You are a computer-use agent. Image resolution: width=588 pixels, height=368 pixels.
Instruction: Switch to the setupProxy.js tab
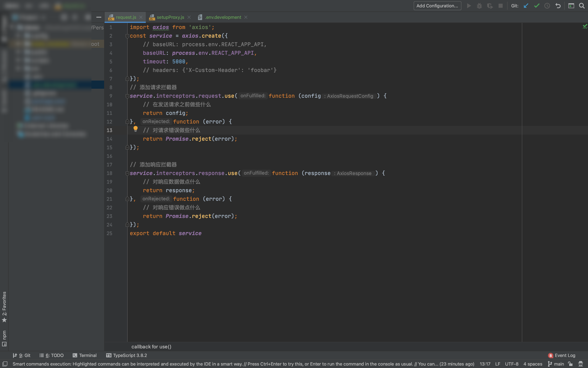click(x=170, y=17)
